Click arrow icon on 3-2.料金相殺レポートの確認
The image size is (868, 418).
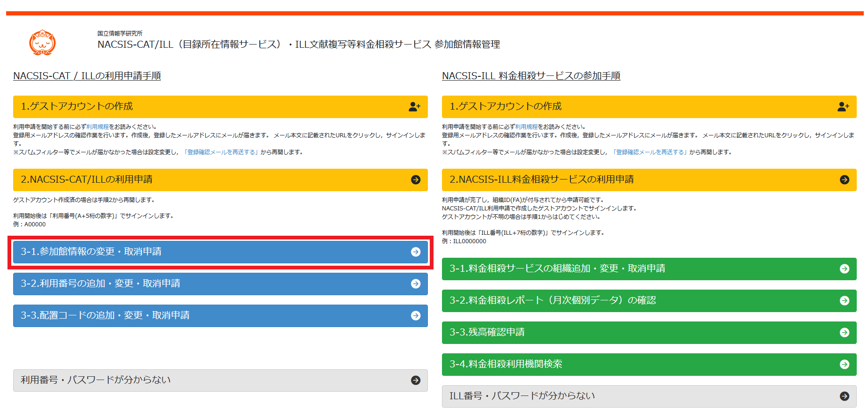pos(845,301)
